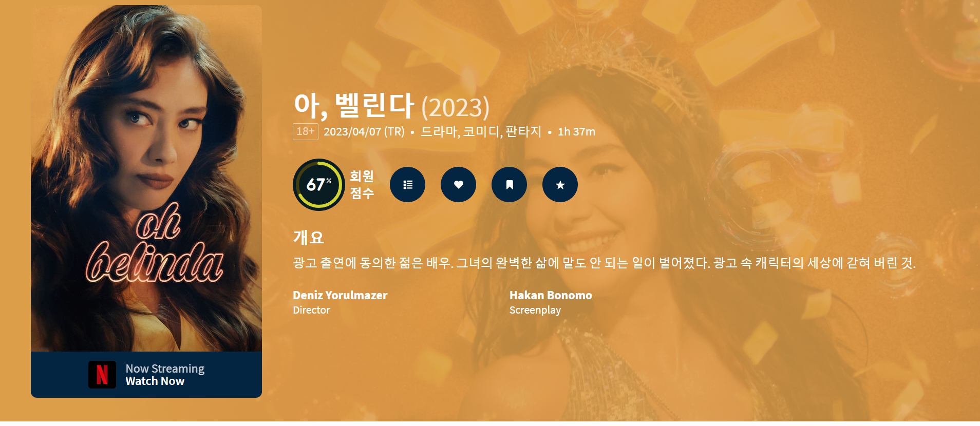The image size is (980, 426).
Task: Click the 회원 점수 label
Action: (362, 185)
